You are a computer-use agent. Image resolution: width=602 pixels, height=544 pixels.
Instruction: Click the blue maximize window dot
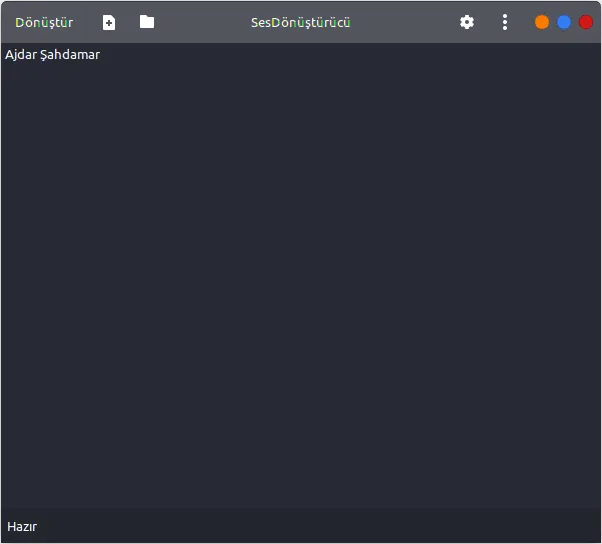tap(564, 22)
